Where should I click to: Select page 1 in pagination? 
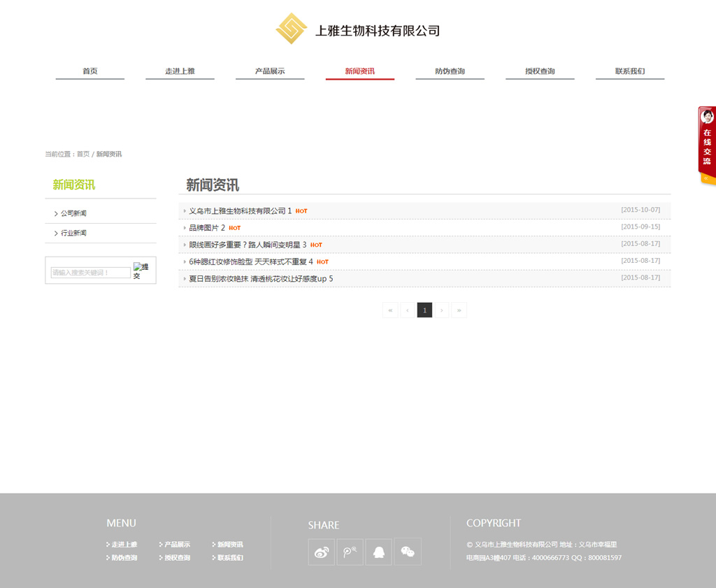click(x=424, y=310)
